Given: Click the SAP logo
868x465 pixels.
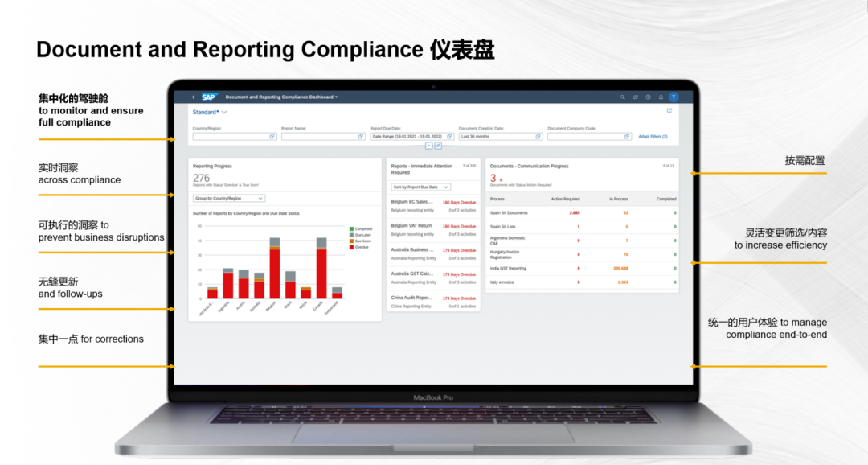Looking at the screenshot, I should coord(209,97).
